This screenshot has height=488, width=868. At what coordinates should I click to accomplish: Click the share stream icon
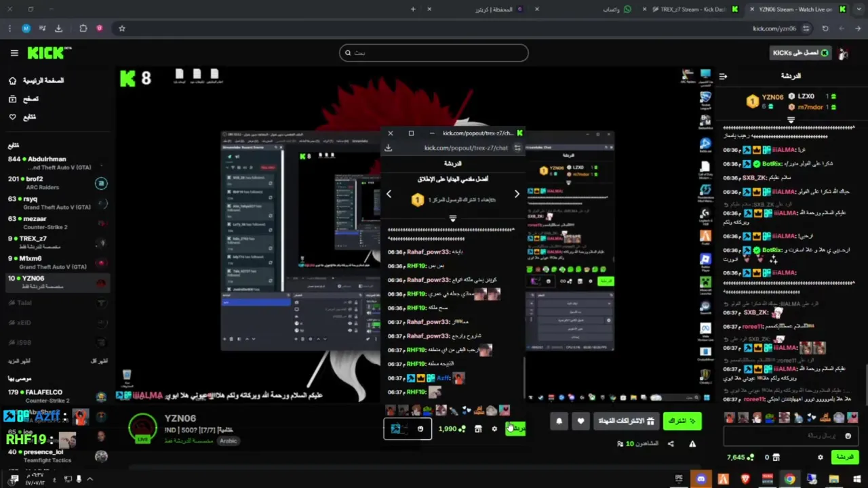671,444
